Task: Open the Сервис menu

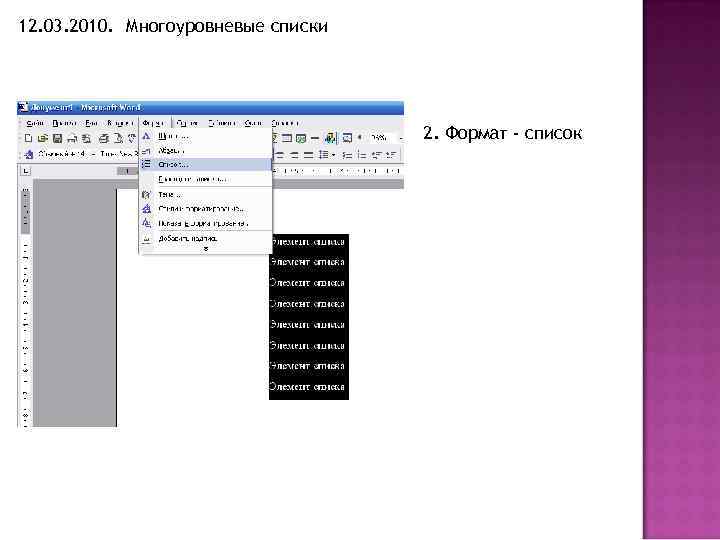Action: [x=187, y=123]
